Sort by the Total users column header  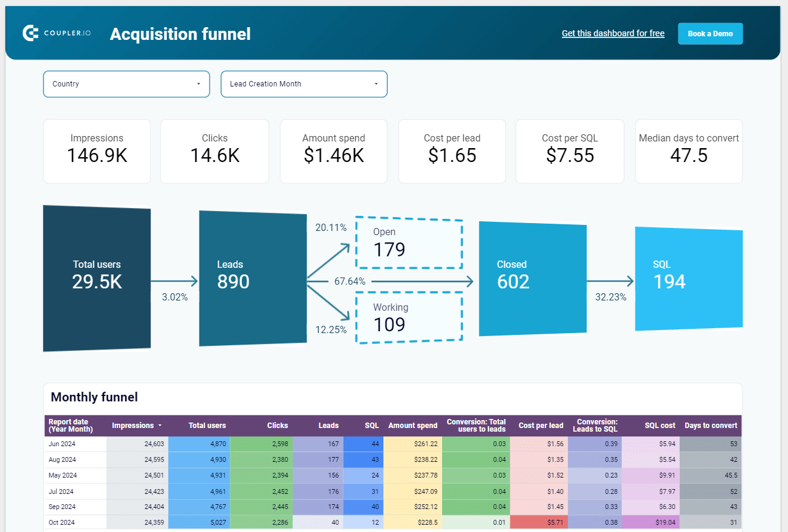[x=207, y=426]
